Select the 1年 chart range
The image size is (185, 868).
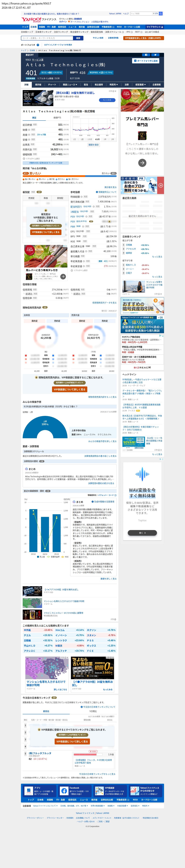coord(105,139)
